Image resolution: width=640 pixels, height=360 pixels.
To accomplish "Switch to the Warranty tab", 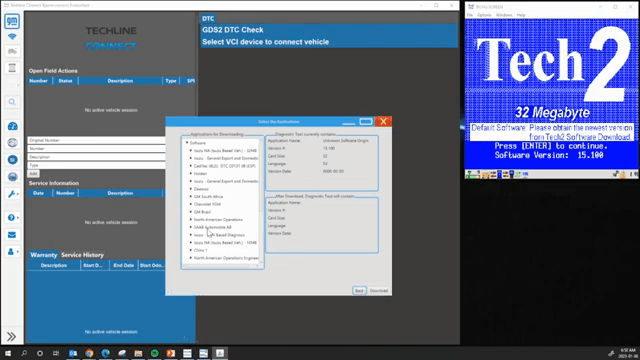I will coord(43,255).
